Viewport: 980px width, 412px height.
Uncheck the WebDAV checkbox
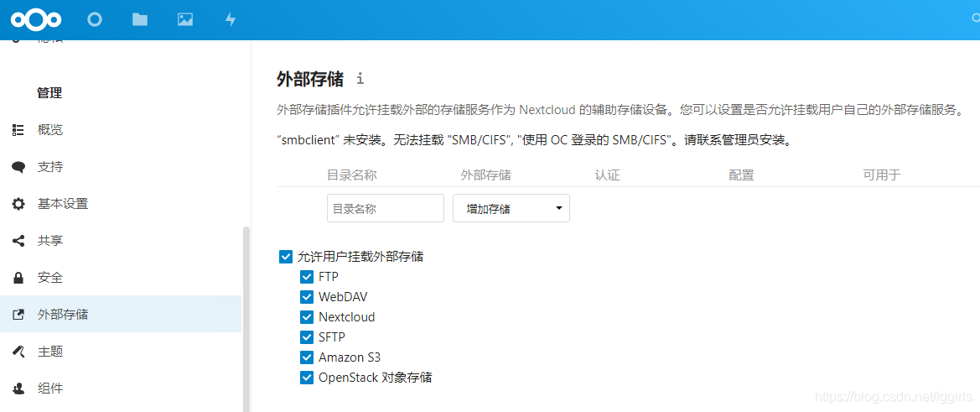pyautogui.click(x=306, y=296)
